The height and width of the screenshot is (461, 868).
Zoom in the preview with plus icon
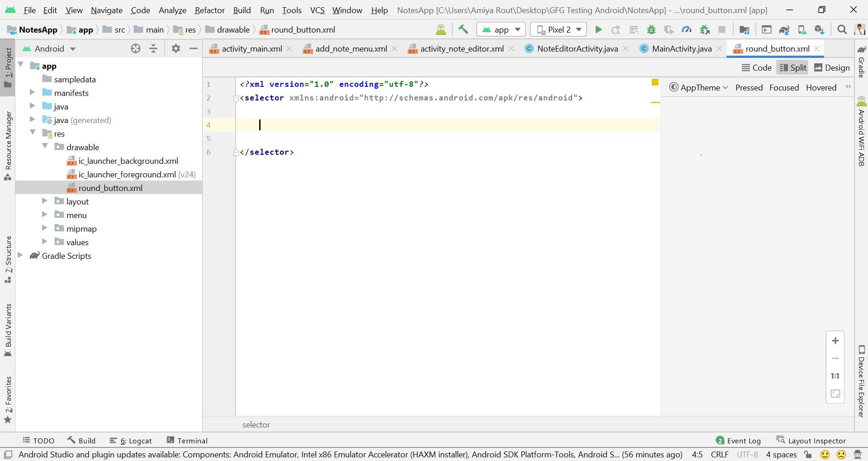[835, 341]
